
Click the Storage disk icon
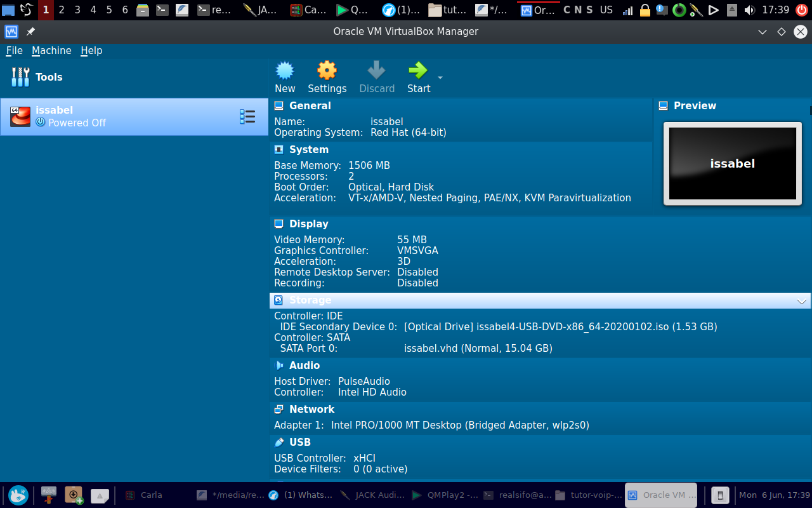pos(278,300)
